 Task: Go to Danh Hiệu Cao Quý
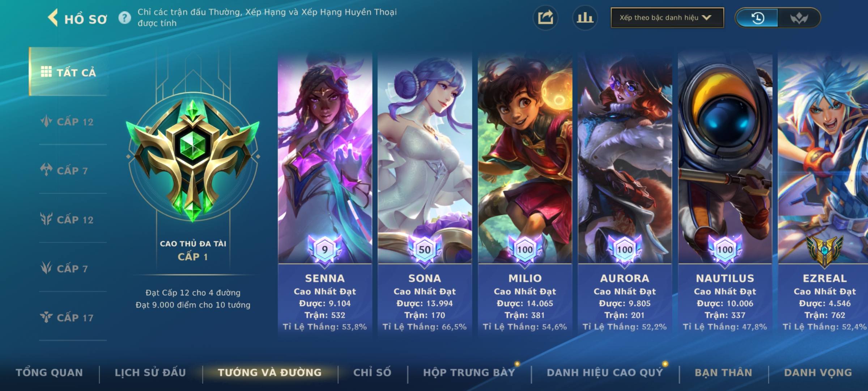pos(605,373)
